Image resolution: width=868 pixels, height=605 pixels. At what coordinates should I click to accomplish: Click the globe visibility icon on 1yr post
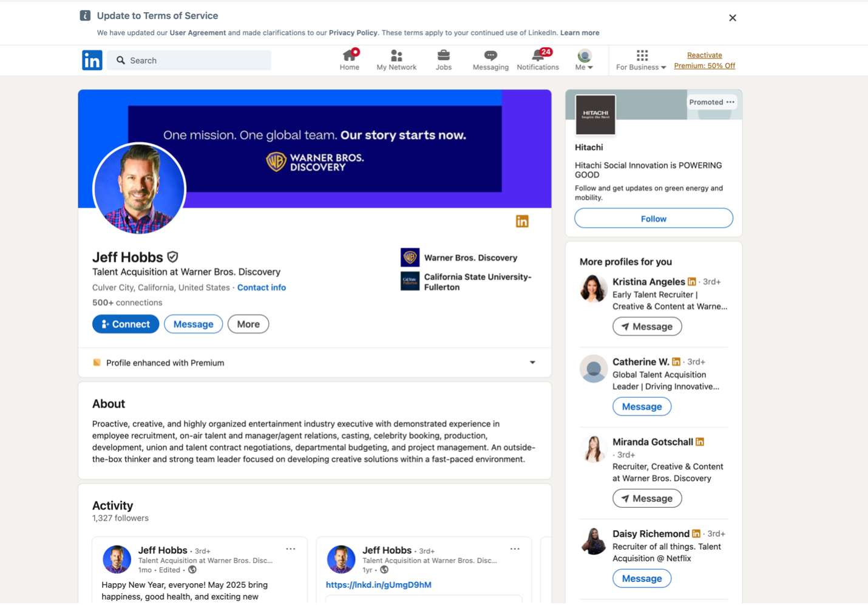coord(384,570)
